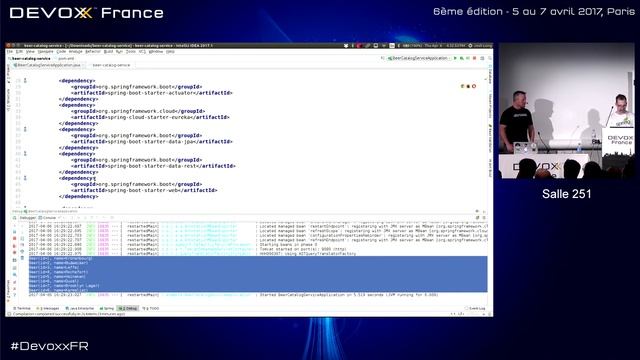
Task: Open the Build menu
Action: point(108,52)
